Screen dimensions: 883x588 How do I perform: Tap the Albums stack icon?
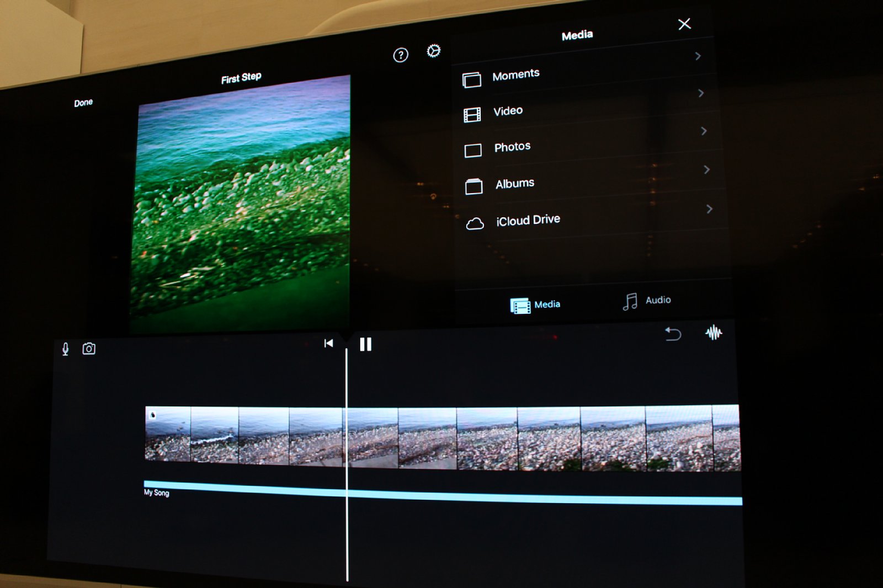474,186
